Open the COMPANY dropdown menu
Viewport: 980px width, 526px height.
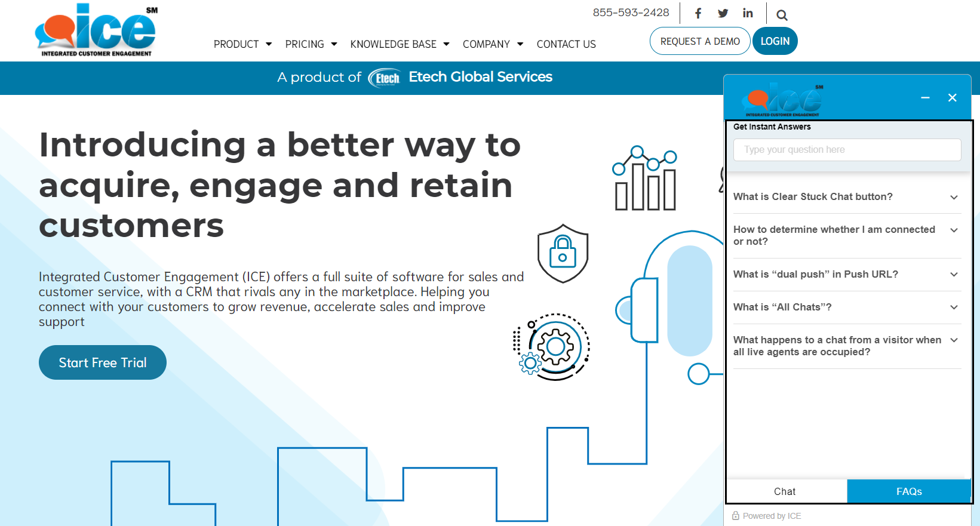point(493,44)
